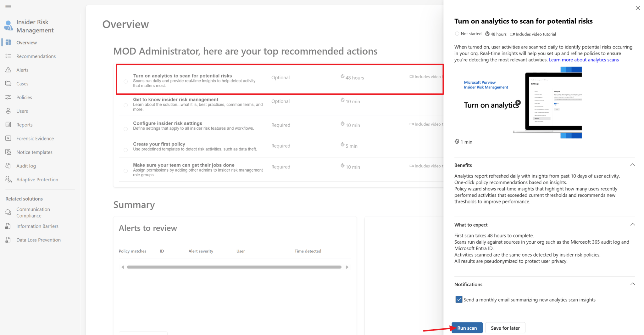The width and height of the screenshot is (644, 335).
Task: Switch to the Recommendations section
Action: 36,56
